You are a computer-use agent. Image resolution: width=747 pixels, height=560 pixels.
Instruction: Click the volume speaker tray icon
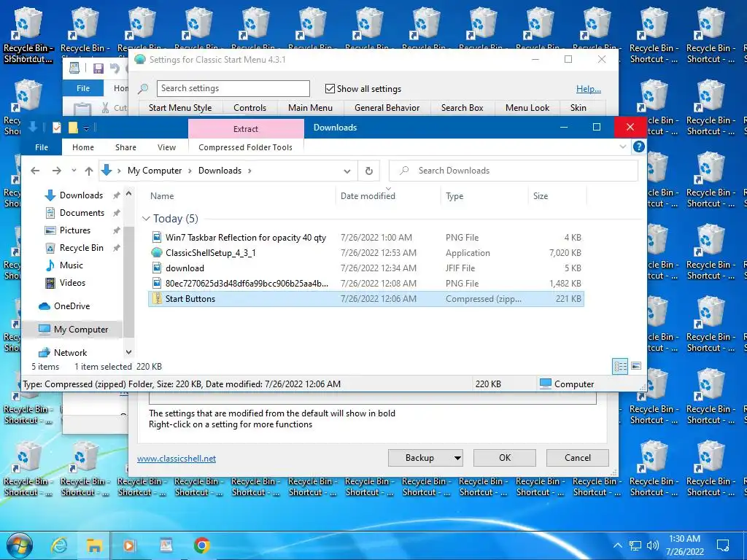point(653,545)
